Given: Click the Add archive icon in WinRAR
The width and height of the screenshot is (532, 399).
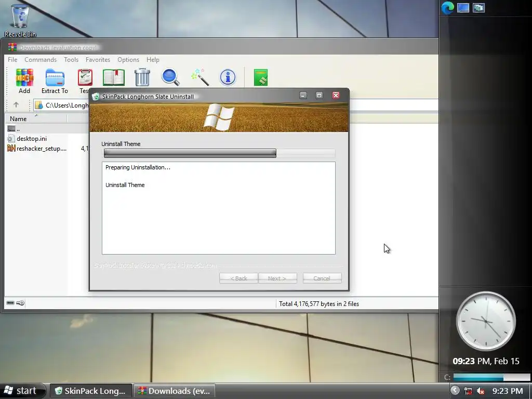Looking at the screenshot, I should click(24, 77).
